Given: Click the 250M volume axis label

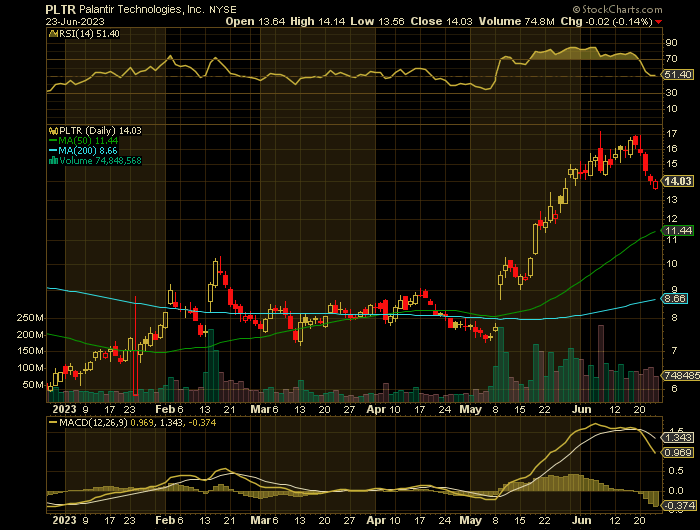Looking at the screenshot, I should point(30,318).
